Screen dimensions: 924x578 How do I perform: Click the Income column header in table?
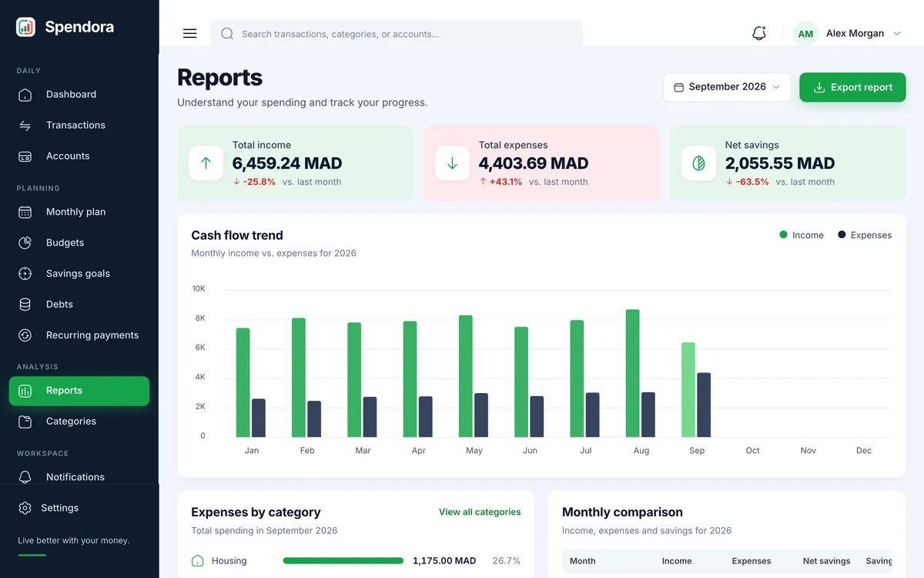pyautogui.click(x=677, y=561)
